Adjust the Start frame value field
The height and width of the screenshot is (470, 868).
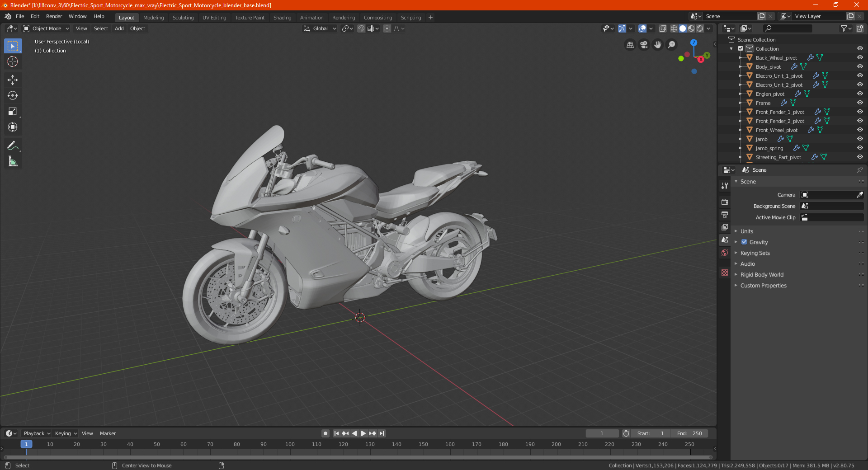[651, 433]
